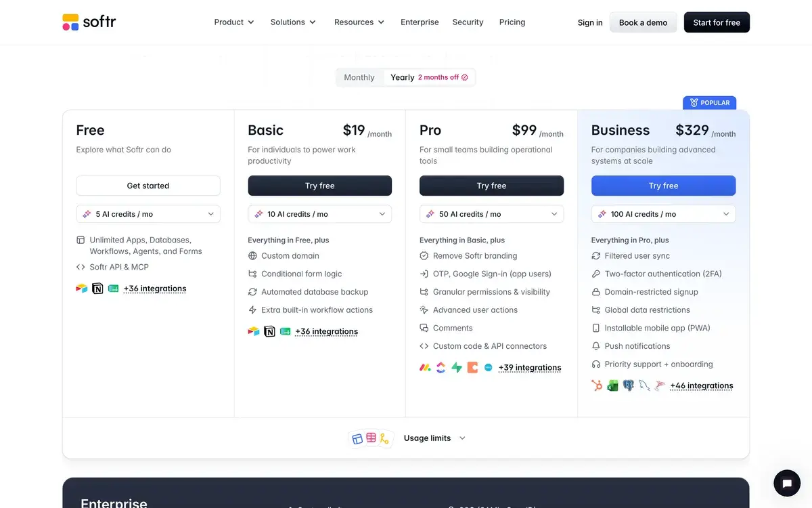Open the 100 AI credits / mo dropdown
This screenshot has width=812, height=508.
point(663,214)
